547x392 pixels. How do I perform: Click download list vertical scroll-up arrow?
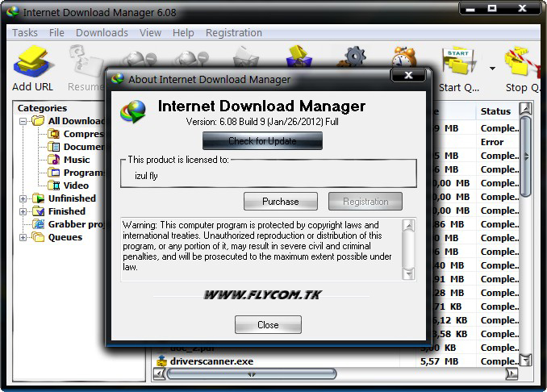click(525, 108)
